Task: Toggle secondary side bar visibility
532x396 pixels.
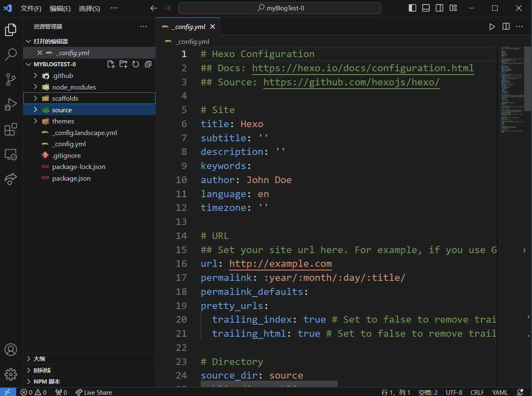Action: [x=440, y=8]
